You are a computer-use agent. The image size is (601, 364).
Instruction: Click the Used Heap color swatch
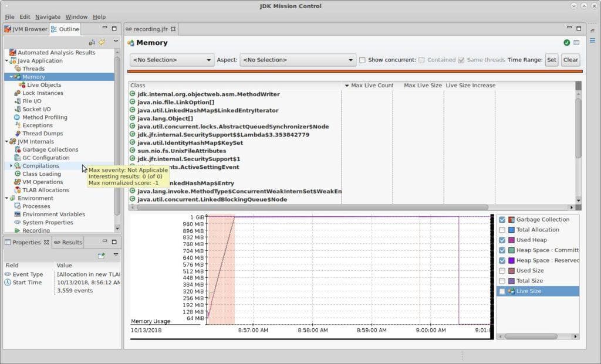[x=511, y=240]
